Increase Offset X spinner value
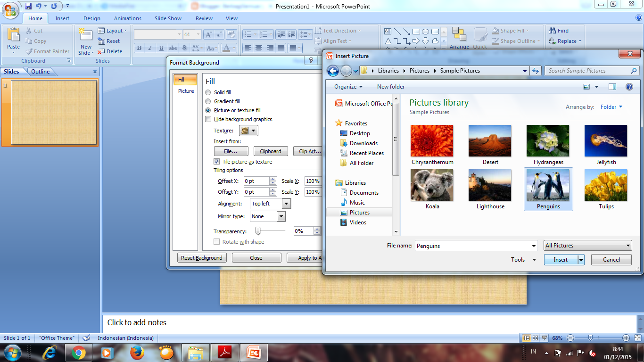 [x=273, y=179]
